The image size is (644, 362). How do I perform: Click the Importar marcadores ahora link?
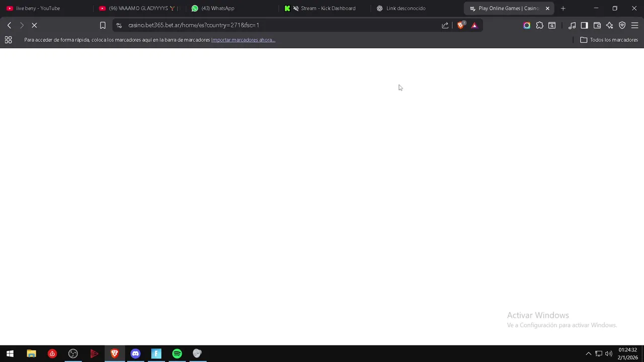(x=243, y=40)
